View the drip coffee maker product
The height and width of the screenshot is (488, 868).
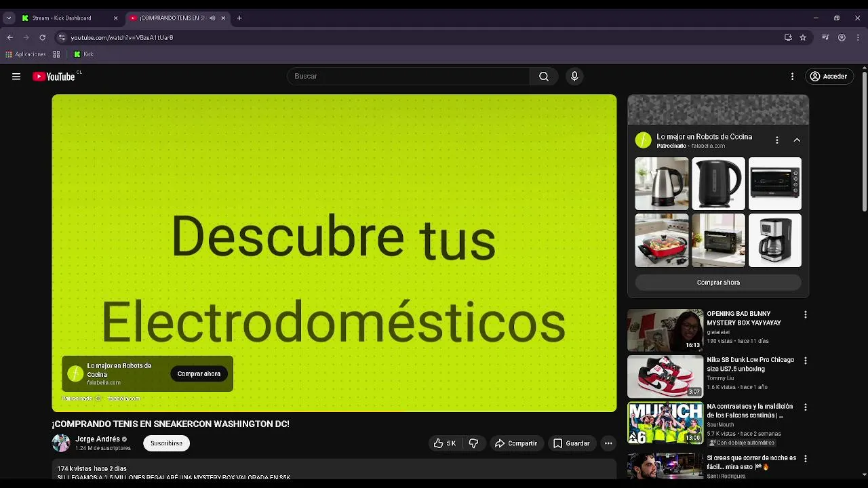tap(775, 241)
